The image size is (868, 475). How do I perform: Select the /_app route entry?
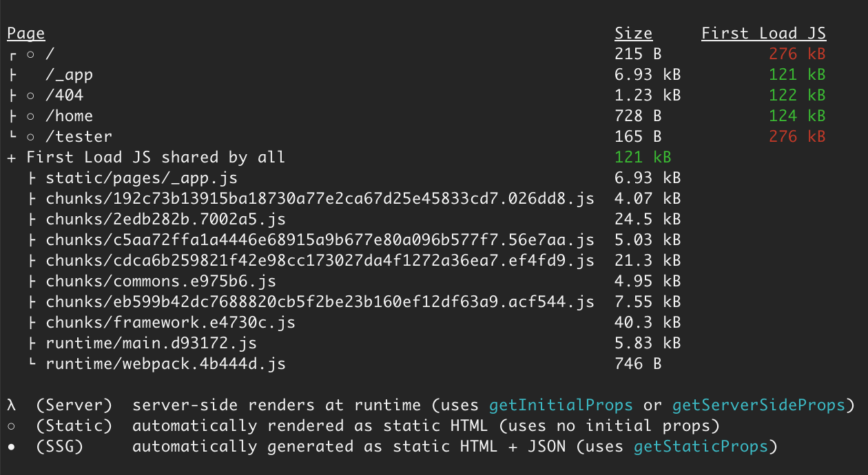pyautogui.click(x=69, y=75)
